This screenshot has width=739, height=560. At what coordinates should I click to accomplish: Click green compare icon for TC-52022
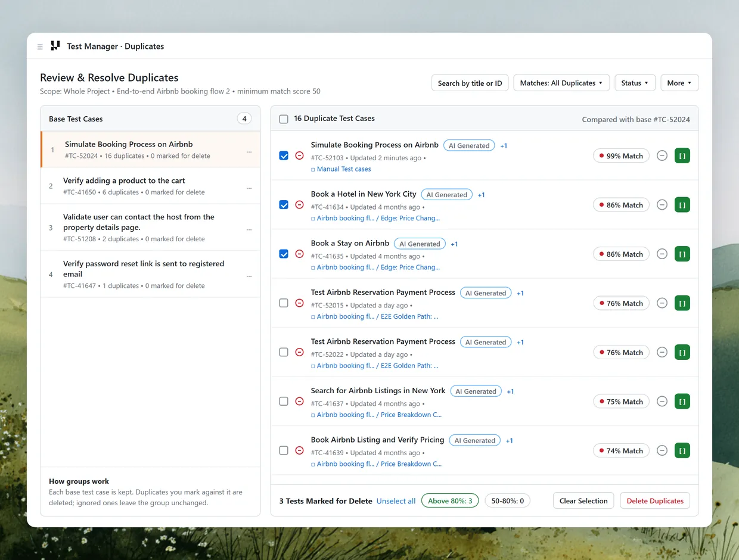682,352
